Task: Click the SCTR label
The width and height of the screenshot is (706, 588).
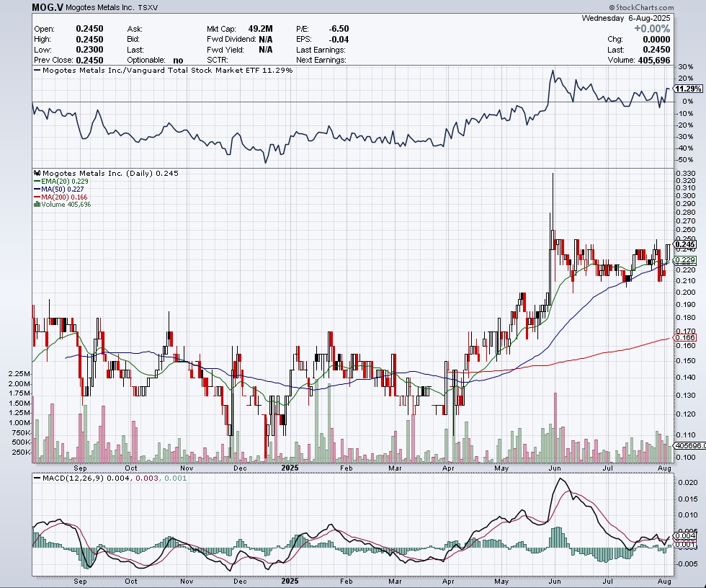Action: point(218,60)
